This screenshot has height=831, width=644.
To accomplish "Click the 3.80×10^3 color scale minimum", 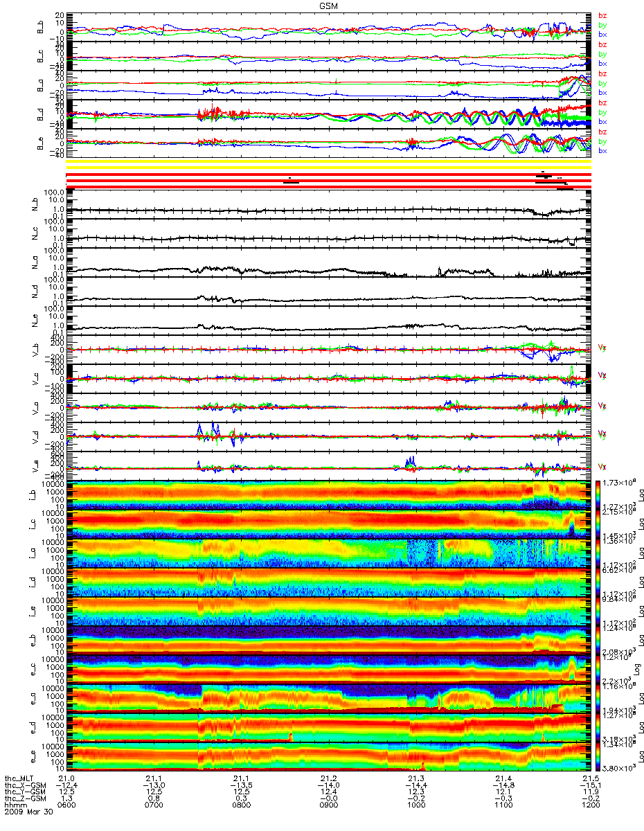I will pyautogui.click(x=620, y=767).
